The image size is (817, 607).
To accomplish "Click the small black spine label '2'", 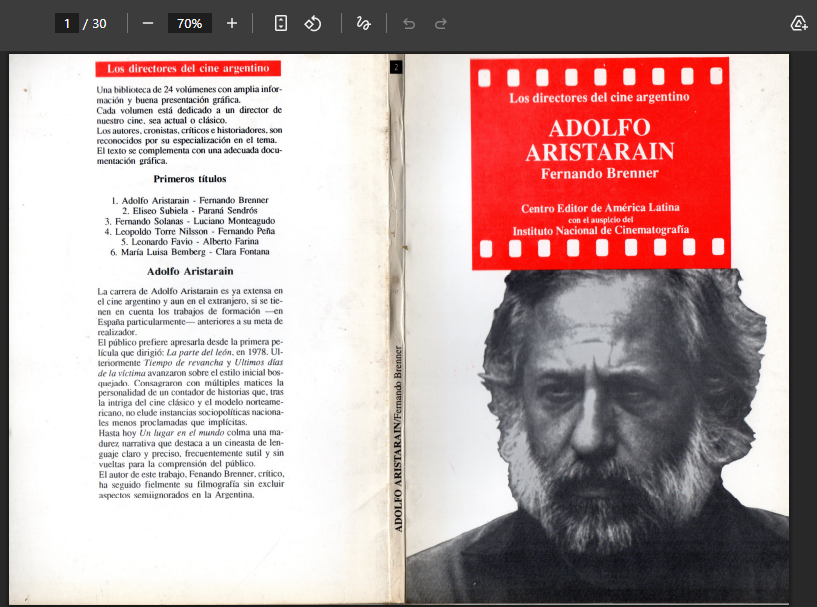I will coord(396,67).
